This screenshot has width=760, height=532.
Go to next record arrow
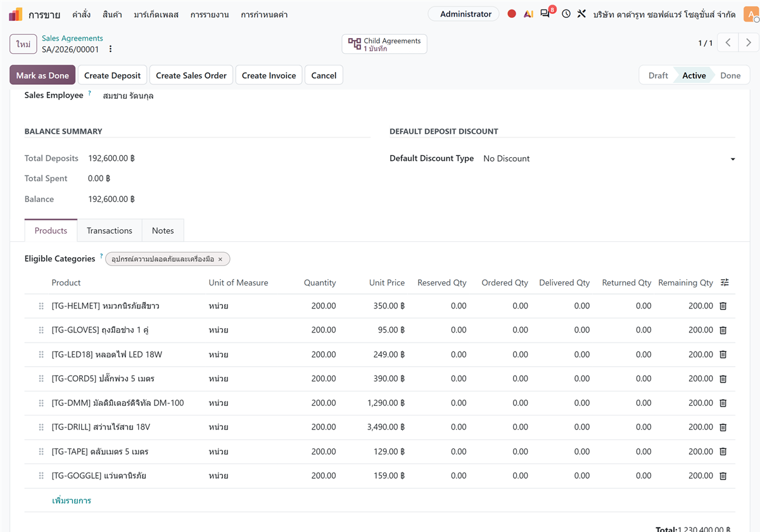749,43
